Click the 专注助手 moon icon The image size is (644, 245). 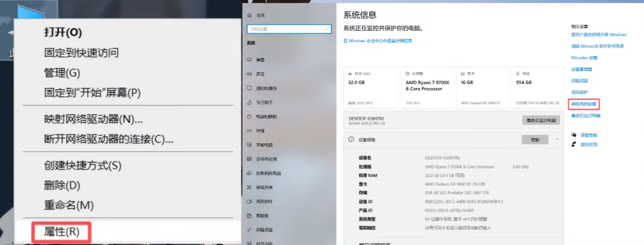coord(249,102)
